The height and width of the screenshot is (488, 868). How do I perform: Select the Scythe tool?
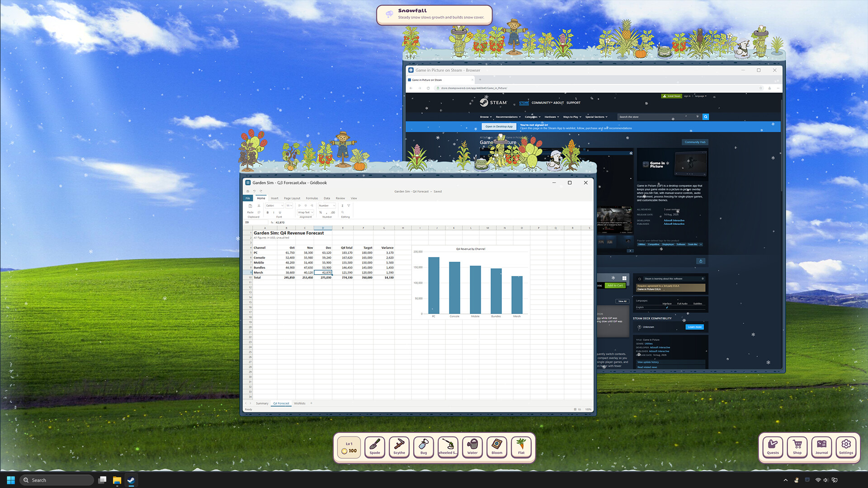coord(399,447)
